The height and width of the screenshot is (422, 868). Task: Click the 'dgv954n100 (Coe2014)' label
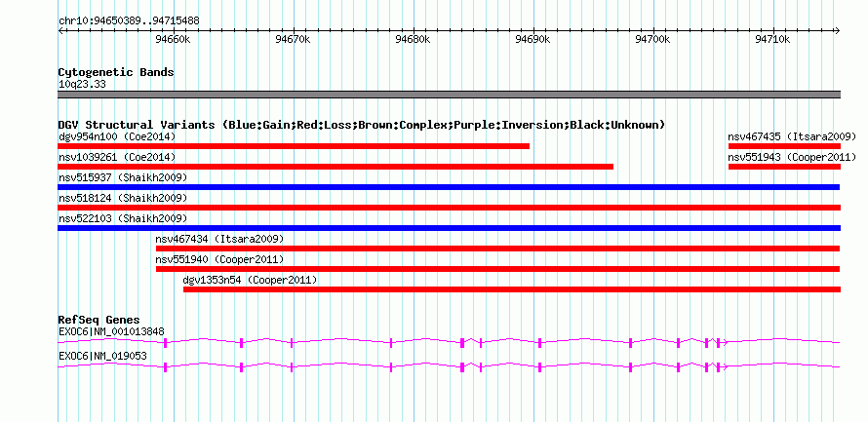coord(117,136)
